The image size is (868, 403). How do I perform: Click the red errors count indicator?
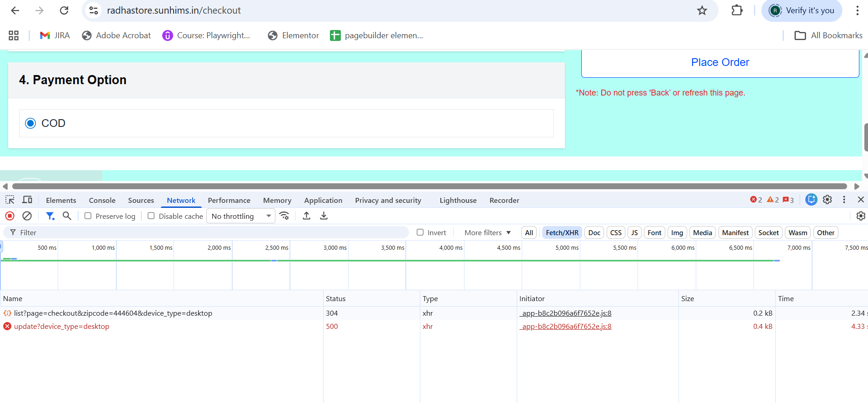pos(756,200)
